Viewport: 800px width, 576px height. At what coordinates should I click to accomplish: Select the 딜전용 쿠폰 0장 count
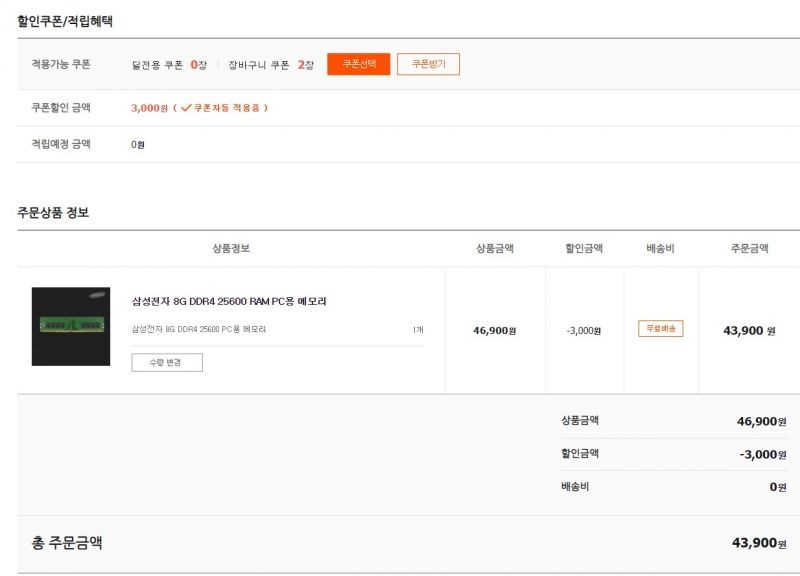coord(198,65)
